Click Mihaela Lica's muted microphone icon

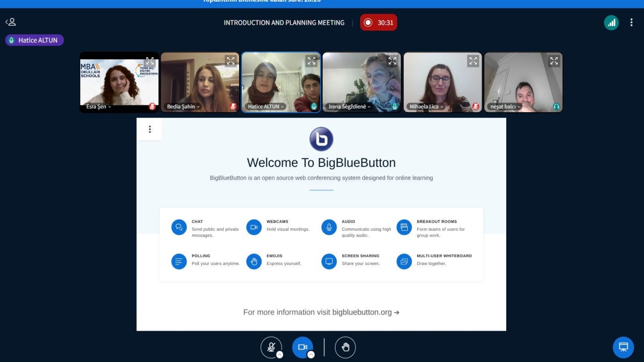click(x=475, y=107)
